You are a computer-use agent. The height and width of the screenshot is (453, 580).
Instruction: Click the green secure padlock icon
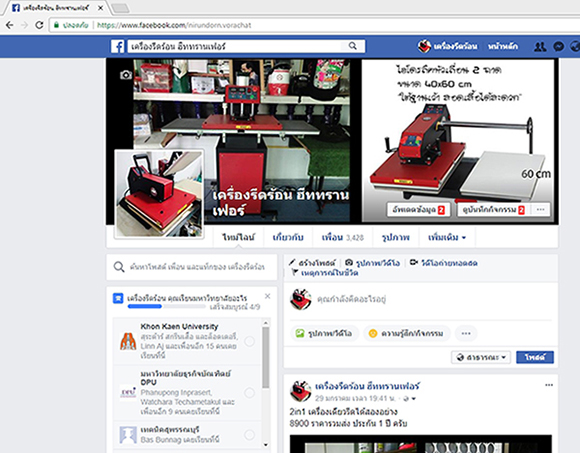click(56, 25)
